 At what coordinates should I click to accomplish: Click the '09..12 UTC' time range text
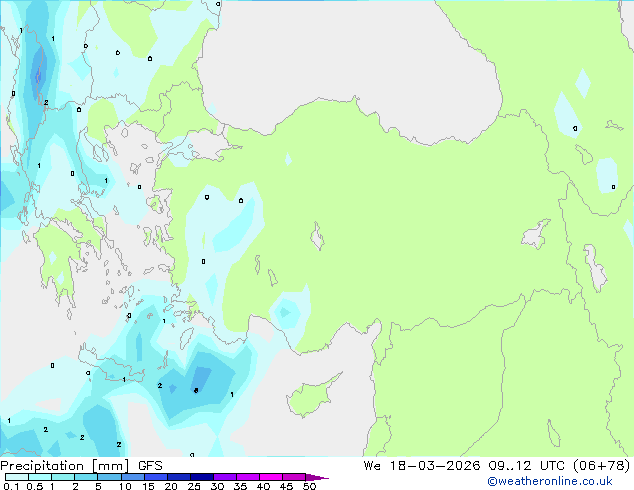click(527, 466)
